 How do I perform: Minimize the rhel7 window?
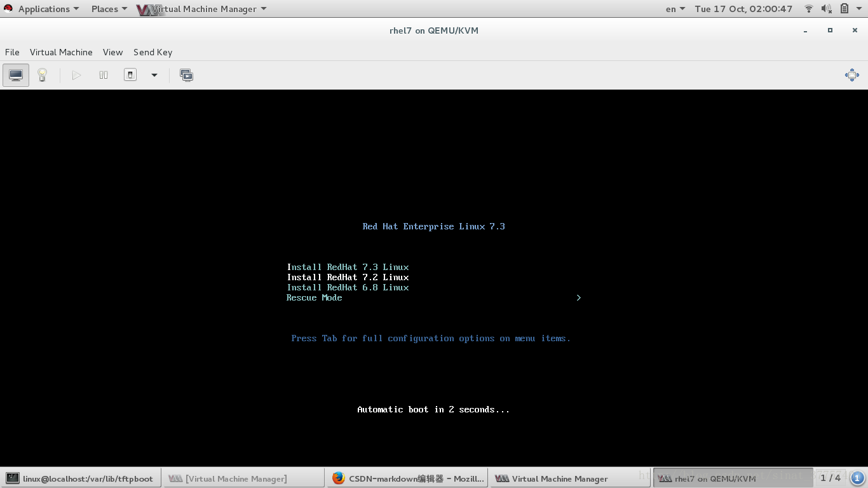806,30
